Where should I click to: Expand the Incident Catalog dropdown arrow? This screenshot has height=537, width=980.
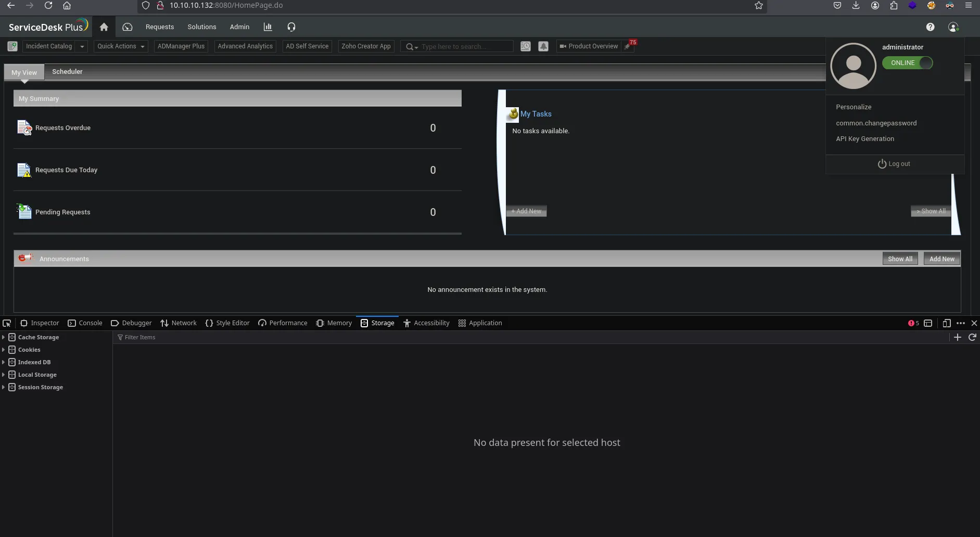click(x=82, y=46)
